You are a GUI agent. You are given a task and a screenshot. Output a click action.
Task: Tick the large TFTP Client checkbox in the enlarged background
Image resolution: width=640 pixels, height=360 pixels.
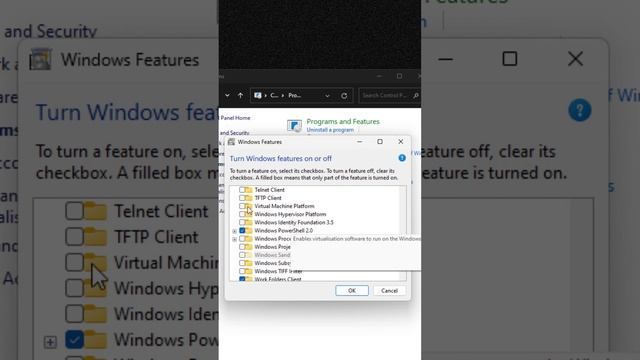click(74, 237)
